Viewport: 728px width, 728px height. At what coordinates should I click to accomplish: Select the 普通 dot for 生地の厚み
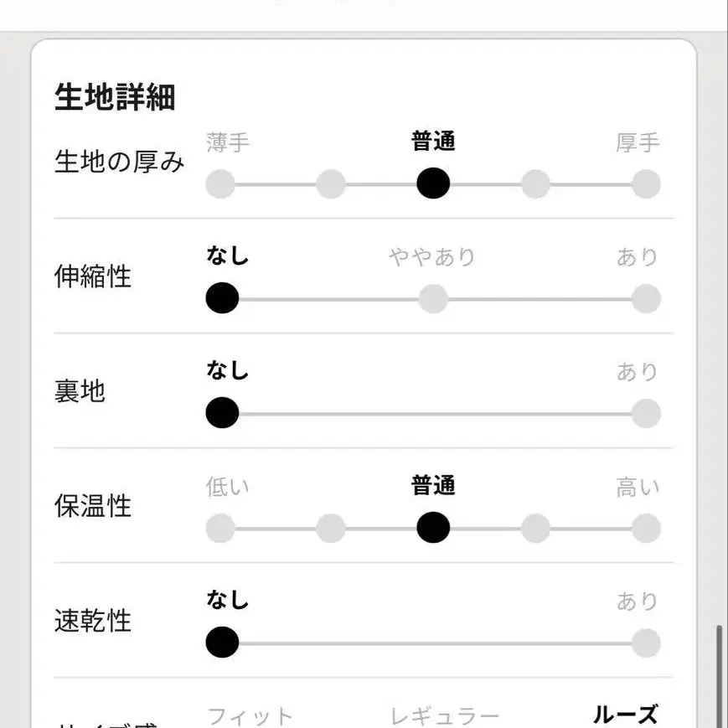[x=433, y=183]
